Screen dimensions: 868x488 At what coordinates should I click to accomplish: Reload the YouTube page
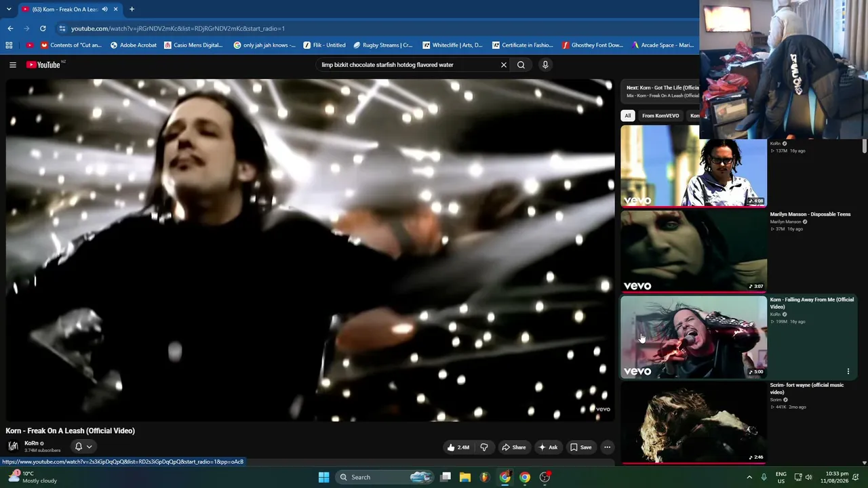click(43, 28)
